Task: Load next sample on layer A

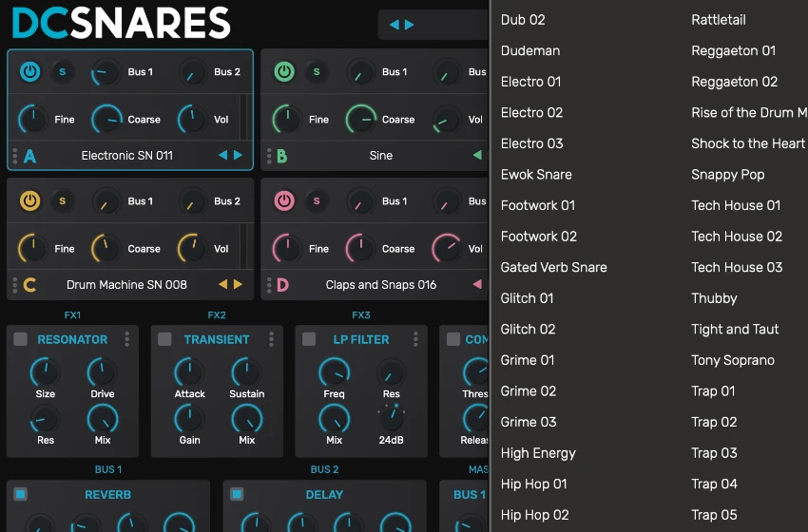Action: [238, 155]
